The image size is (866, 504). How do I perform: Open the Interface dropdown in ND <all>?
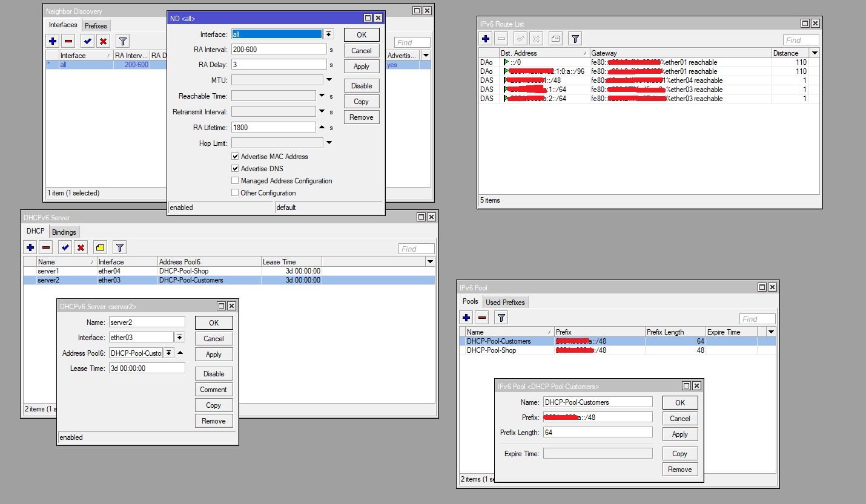[328, 34]
